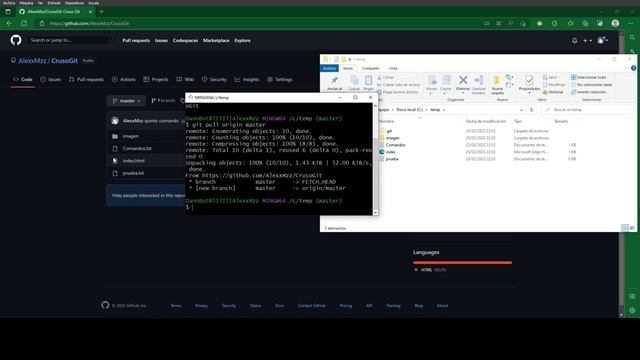The height and width of the screenshot is (360, 640).
Task: Open the Edge profile avatar
Action: click(x=615, y=23)
